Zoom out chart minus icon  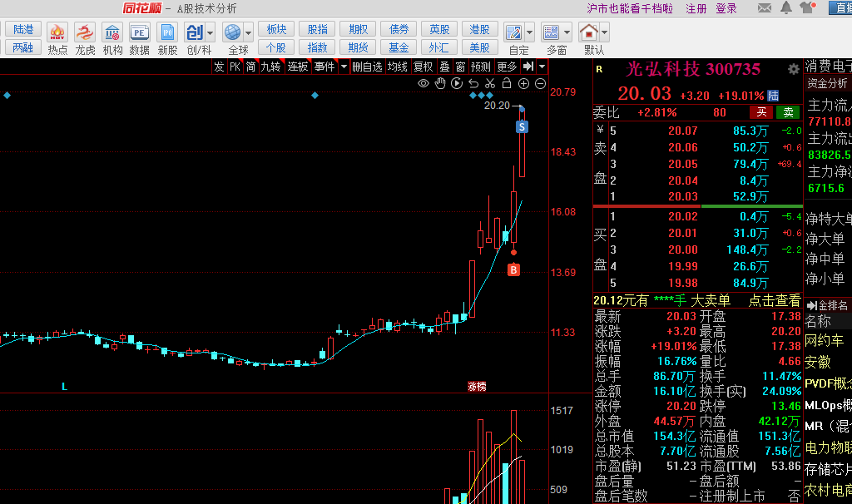[541, 83]
